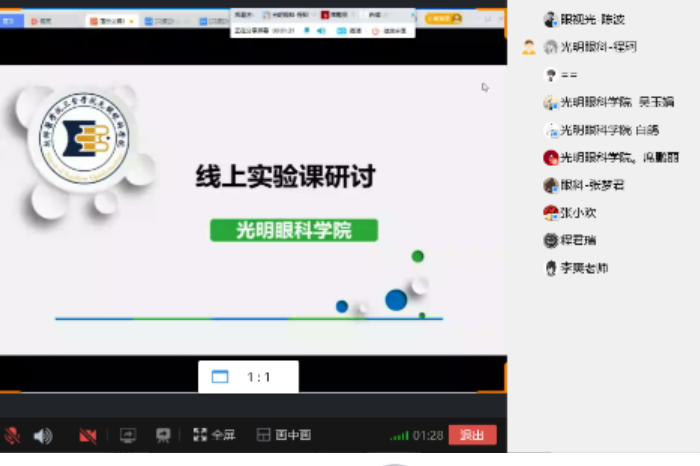This screenshot has height=466, width=700.
Task: Click the presenter whiteboard icon
Action: 162,435
